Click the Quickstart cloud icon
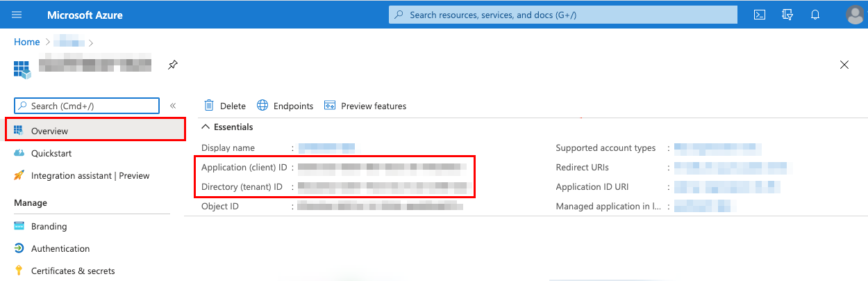Screen dimensions: 868x281 (19, 153)
